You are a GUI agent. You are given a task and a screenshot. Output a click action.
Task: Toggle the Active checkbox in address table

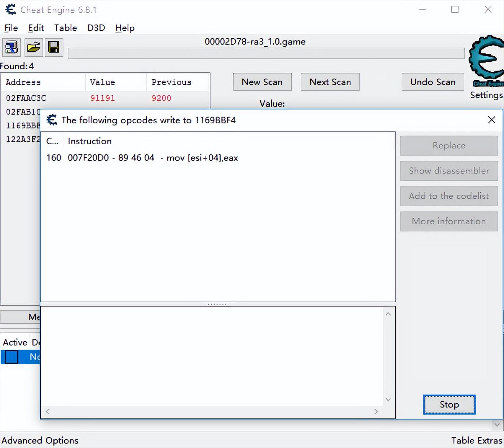[x=11, y=357]
